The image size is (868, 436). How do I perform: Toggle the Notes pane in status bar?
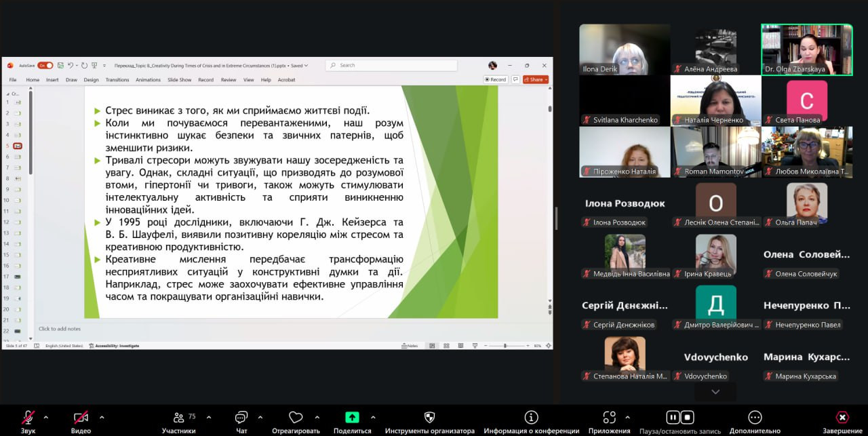[410, 346]
